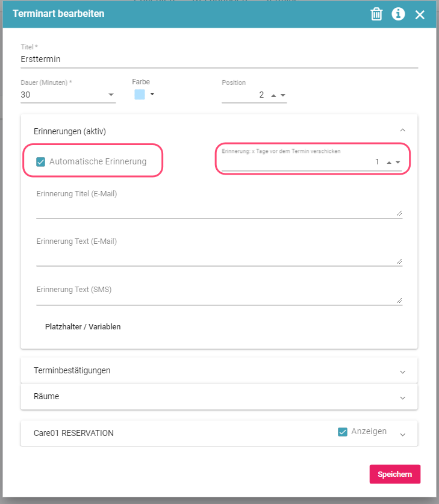
Task: Open the info icon in header
Action: click(x=398, y=14)
